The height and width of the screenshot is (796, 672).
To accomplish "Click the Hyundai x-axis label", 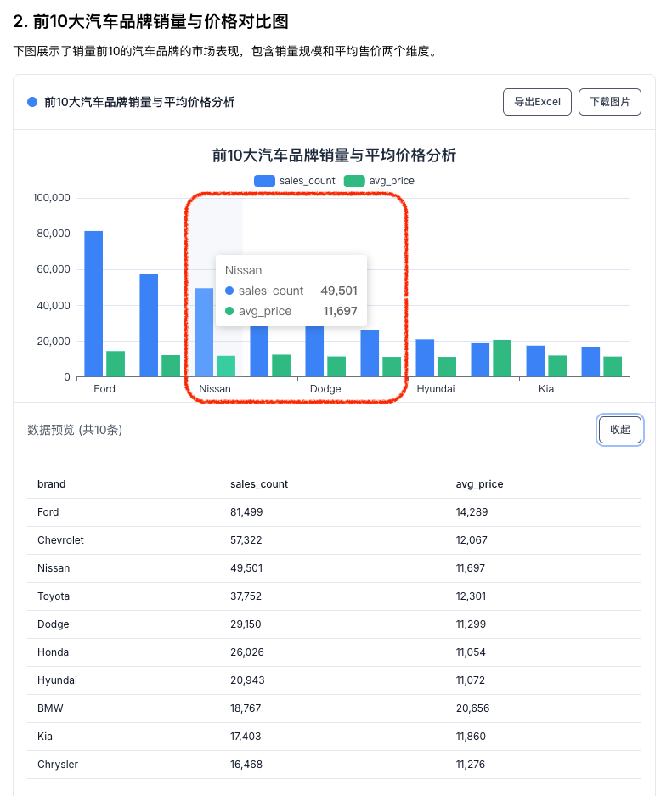I will tap(436, 389).
